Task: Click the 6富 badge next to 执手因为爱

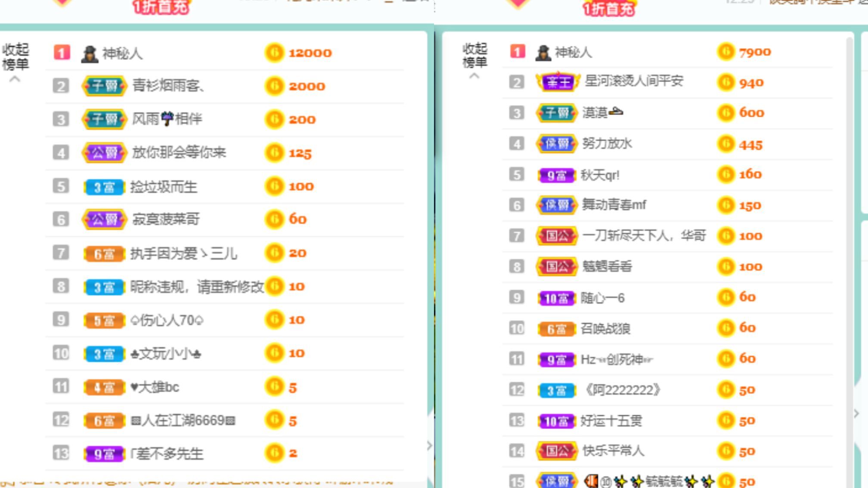Action: (104, 254)
